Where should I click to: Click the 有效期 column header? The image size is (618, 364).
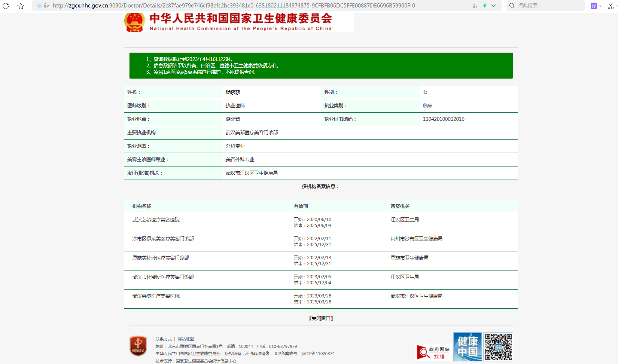pyautogui.click(x=301, y=206)
